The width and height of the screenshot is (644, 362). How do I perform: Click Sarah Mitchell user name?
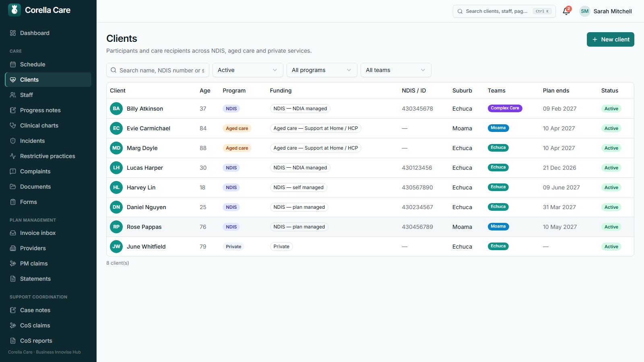(x=613, y=11)
